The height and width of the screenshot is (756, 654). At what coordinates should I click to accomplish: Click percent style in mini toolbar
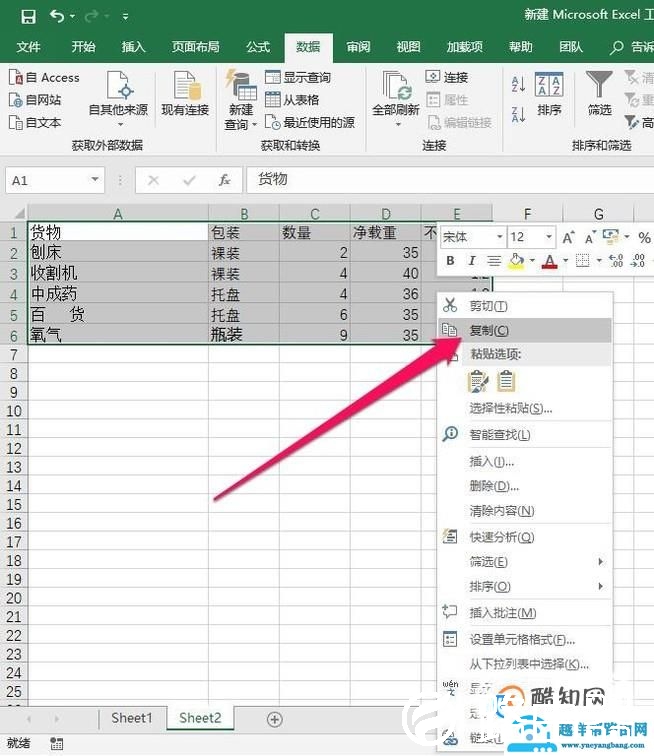pyautogui.click(x=644, y=237)
